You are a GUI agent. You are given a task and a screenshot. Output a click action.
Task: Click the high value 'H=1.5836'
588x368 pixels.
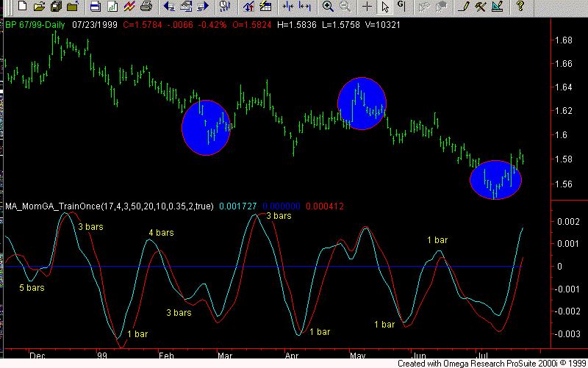[x=297, y=25]
